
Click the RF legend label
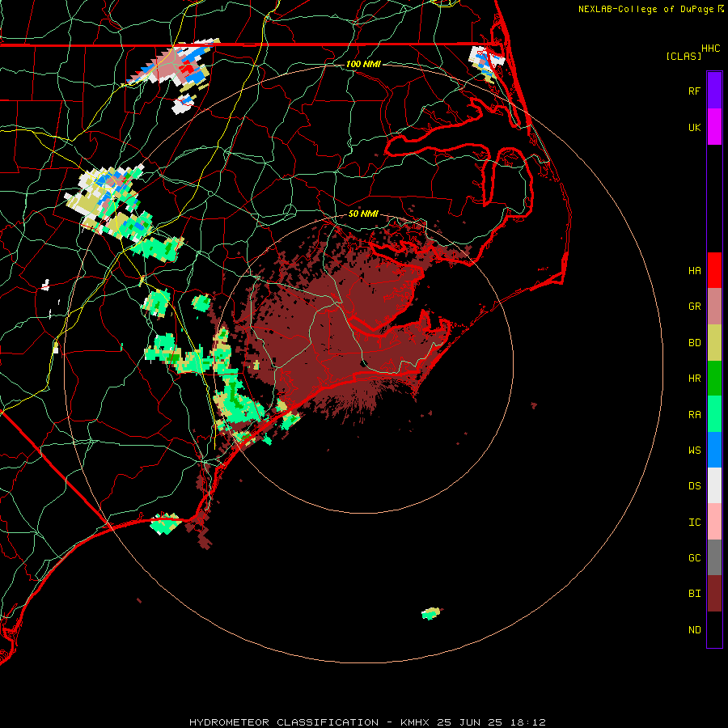694,91
